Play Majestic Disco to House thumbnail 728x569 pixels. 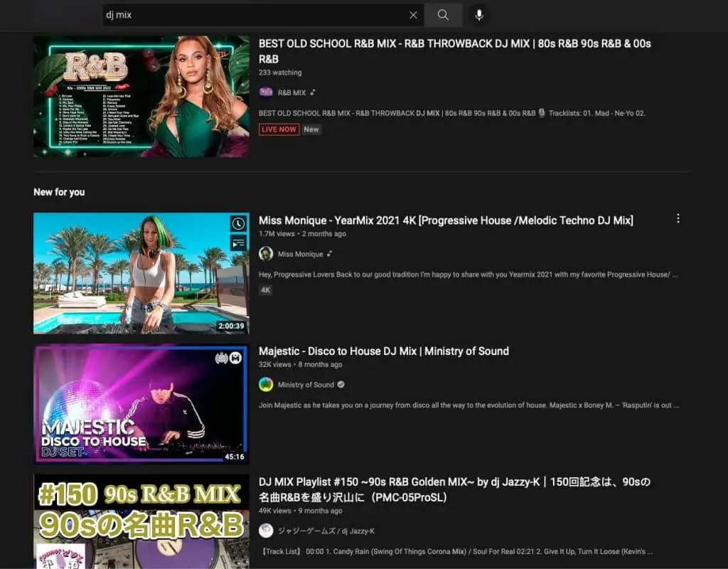pyautogui.click(x=141, y=404)
